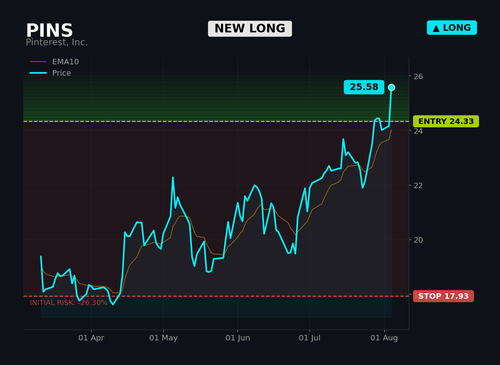
Task: Click the INITIAL RISK -26.30% text
Action: [68, 303]
